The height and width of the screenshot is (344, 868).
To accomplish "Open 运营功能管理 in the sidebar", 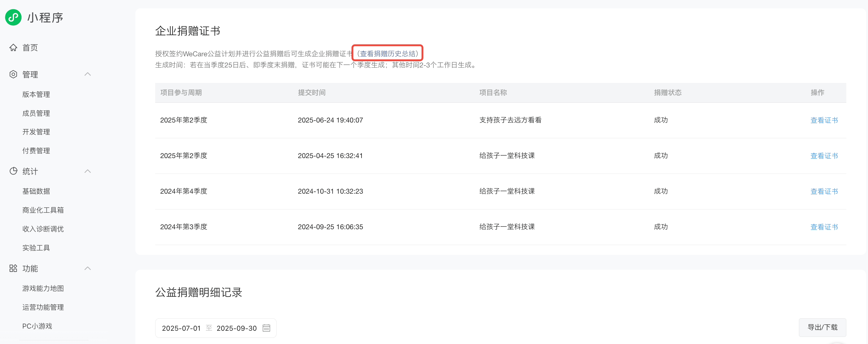I will tap(43, 307).
